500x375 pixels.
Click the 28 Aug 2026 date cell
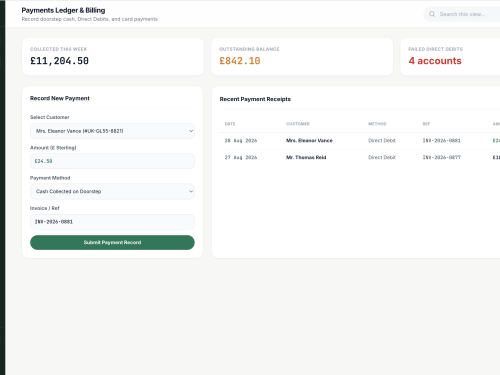pyautogui.click(x=241, y=141)
